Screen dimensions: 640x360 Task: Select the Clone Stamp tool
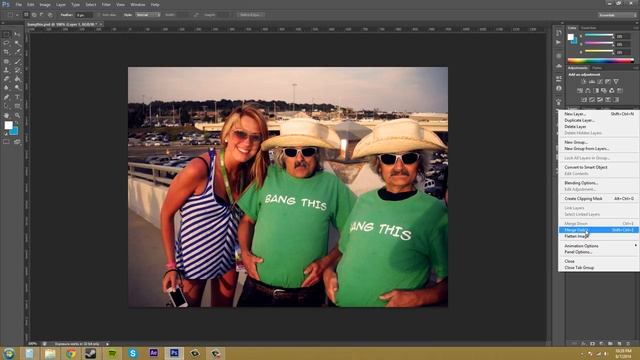point(7,70)
